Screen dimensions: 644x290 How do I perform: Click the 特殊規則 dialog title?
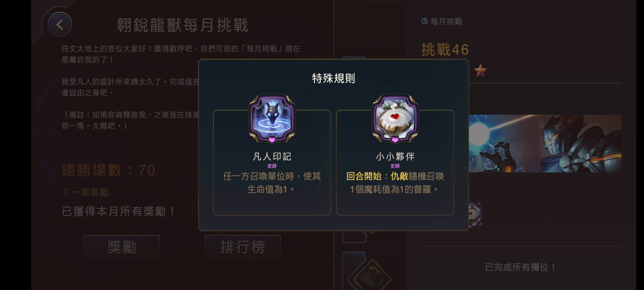[x=334, y=78]
